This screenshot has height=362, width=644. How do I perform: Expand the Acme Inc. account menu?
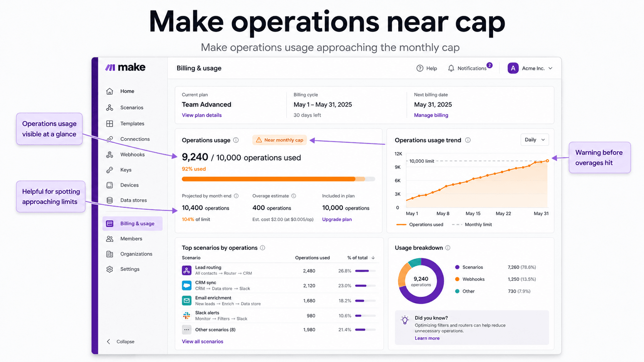[550, 68]
